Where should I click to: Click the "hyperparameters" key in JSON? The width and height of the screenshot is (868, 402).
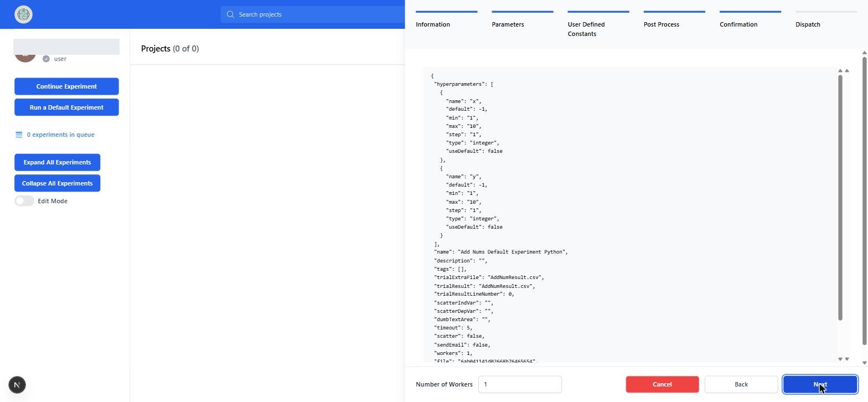click(x=459, y=84)
